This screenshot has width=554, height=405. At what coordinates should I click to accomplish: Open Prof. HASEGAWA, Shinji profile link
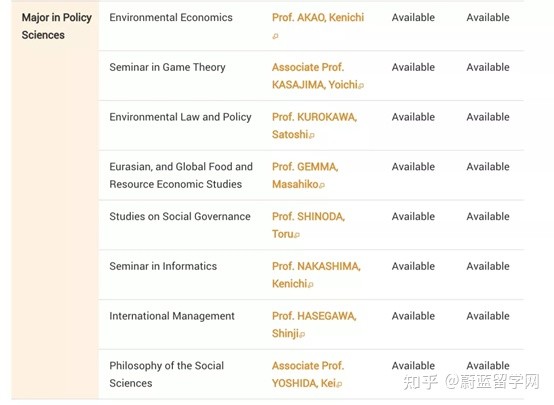pos(314,325)
